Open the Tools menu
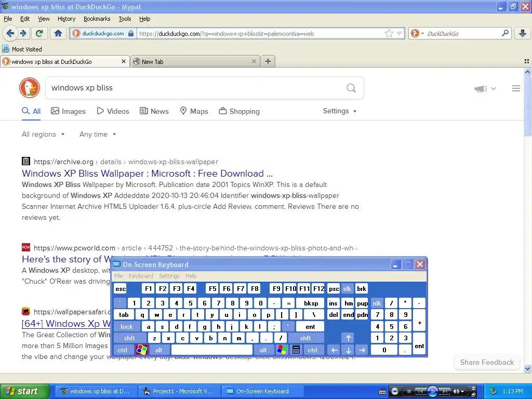This screenshot has height=399, width=532. (x=125, y=19)
